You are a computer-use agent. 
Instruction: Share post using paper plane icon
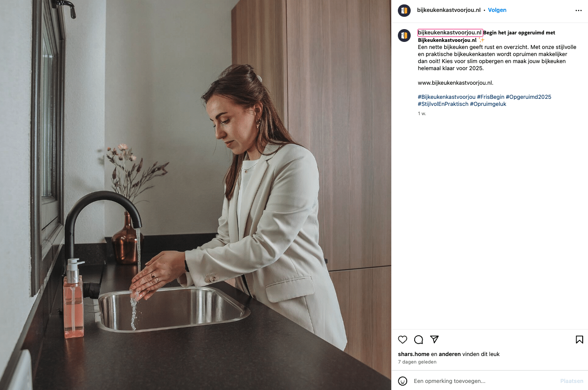(434, 339)
